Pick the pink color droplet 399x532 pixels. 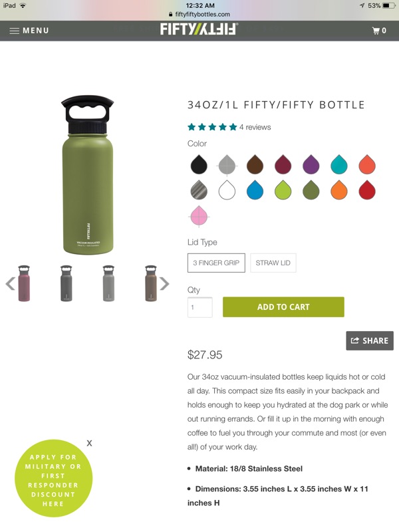199,216
